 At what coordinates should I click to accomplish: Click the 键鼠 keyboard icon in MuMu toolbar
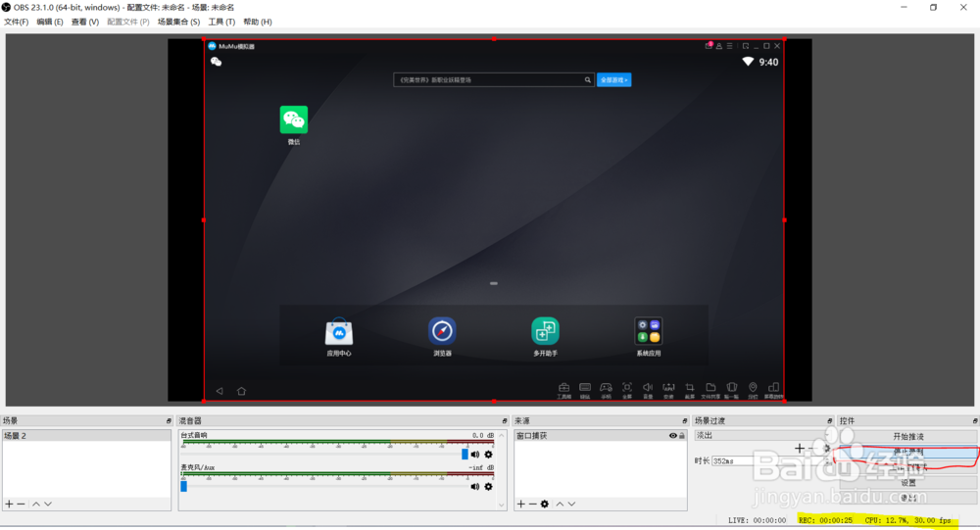point(585,388)
